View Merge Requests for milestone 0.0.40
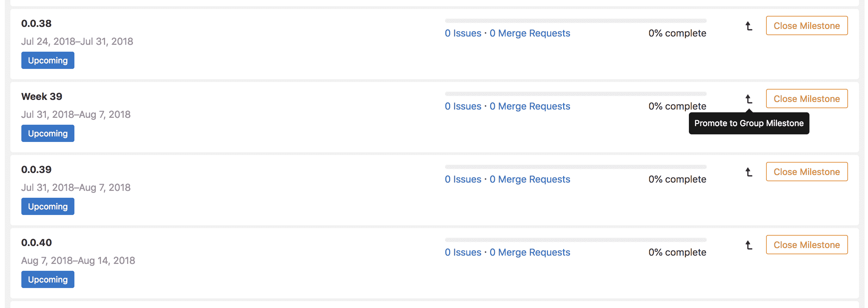 coord(530,252)
